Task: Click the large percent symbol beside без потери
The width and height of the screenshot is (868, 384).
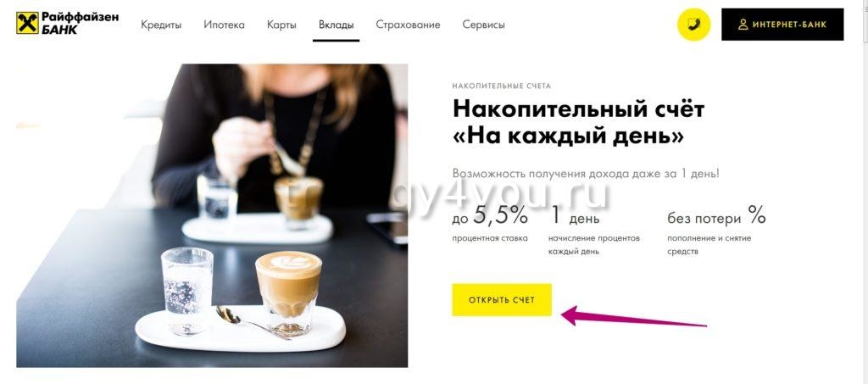Action: pyautogui.click(x=756, y=214)
